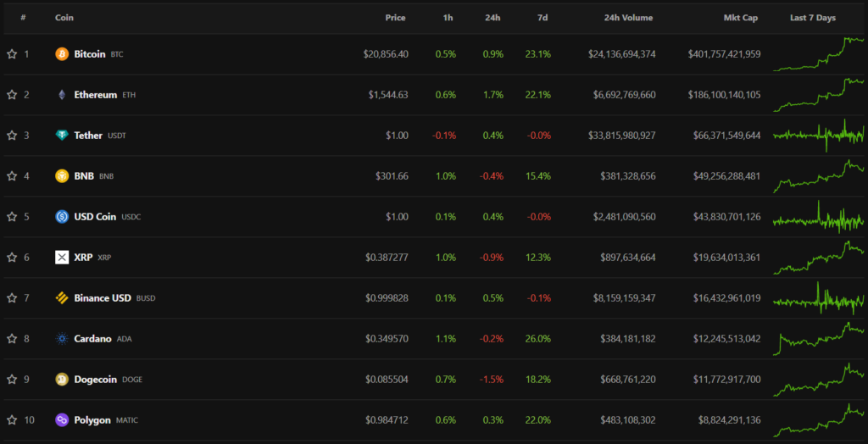Click Cardano's 26.0% seven-day change
The width and height of the screenshot is (868, 444).
click(x=538, y=339)
